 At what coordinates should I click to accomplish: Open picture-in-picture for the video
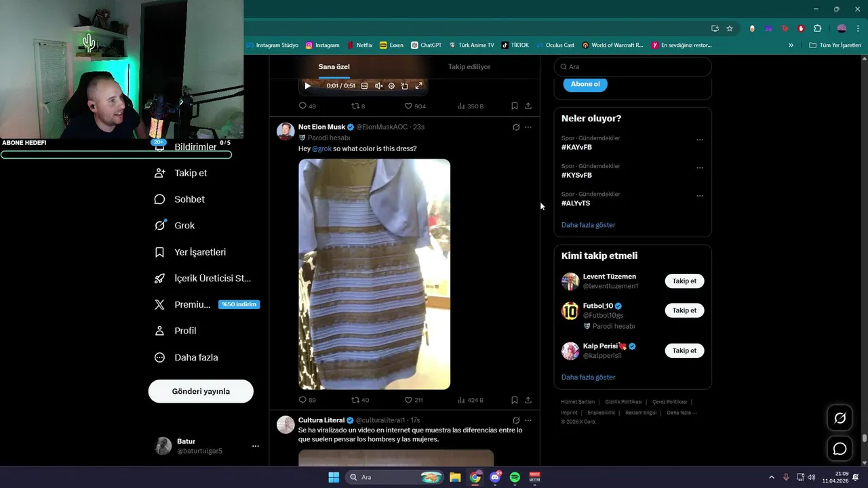[405, 86]
